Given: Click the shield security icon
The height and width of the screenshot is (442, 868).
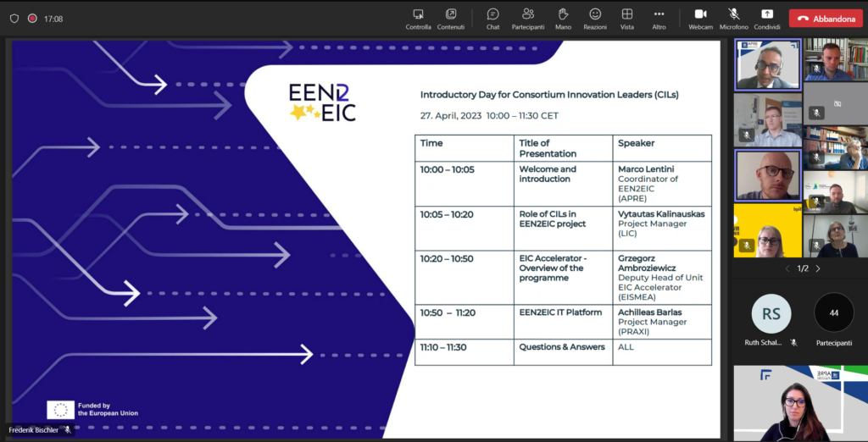Looking at the screenshot, I should click(x=14, y=19).
